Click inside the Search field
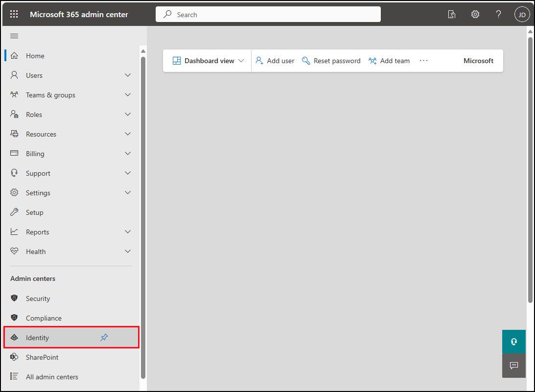The height and width of the screenshot is (392, 535). tap(268, 14)
